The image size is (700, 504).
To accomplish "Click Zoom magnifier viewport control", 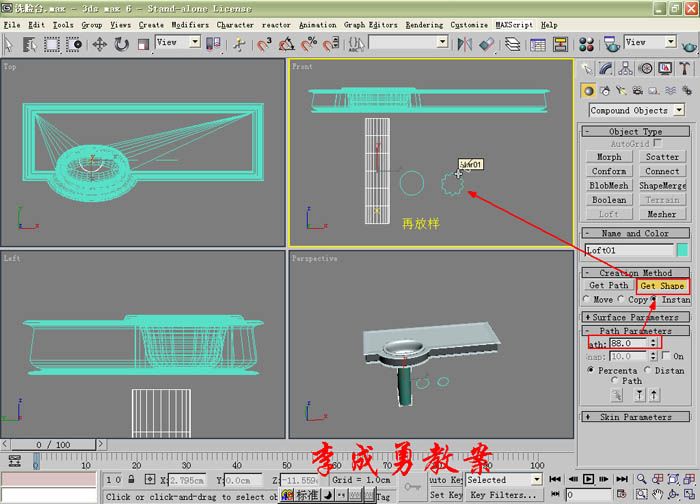I will point(642,479).
